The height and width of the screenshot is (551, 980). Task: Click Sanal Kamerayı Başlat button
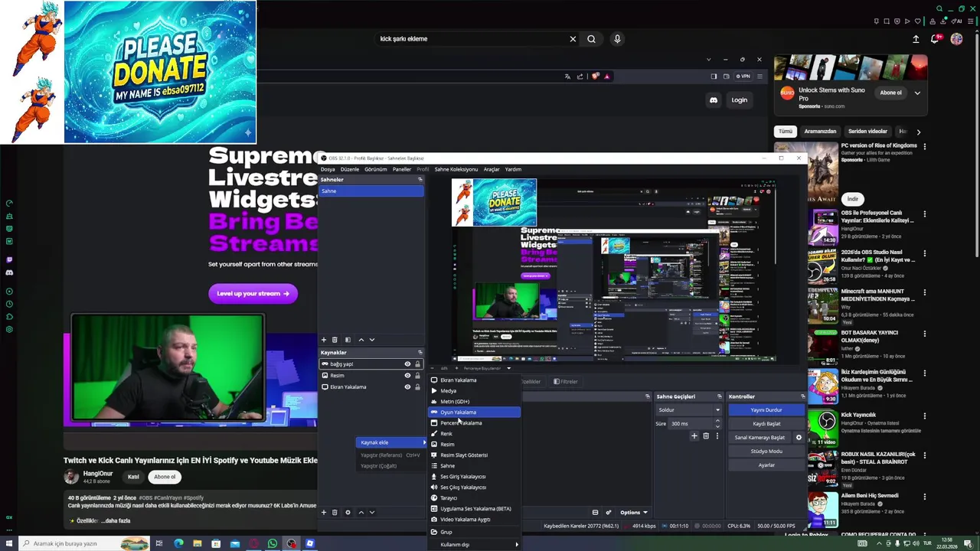click(x=759, y=438)
